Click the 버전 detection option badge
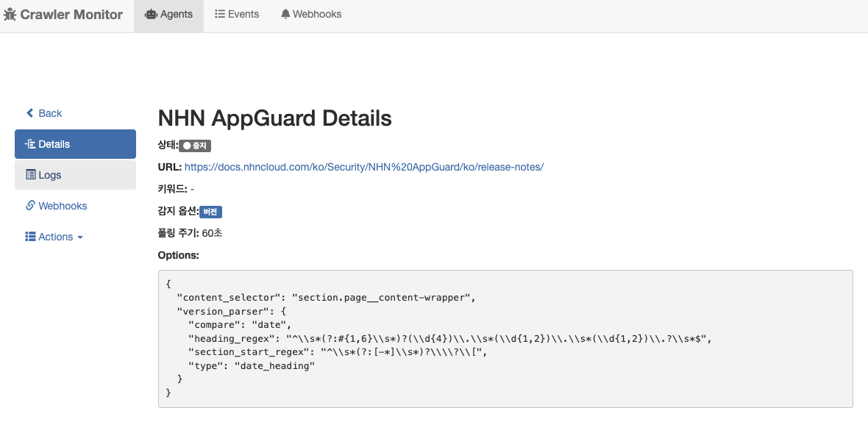Screen dimensions: 868x433 click(x=210, y=212)
